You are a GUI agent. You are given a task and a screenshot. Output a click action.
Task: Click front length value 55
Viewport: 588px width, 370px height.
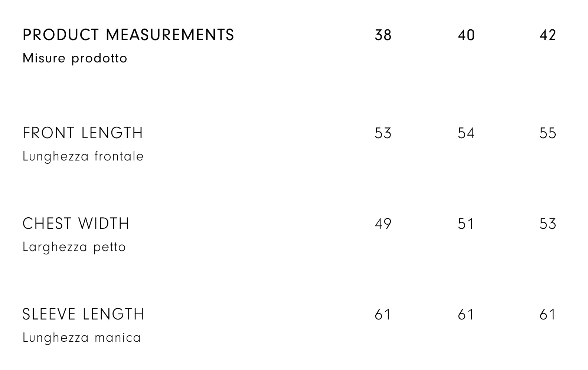[x=548, y=133]
